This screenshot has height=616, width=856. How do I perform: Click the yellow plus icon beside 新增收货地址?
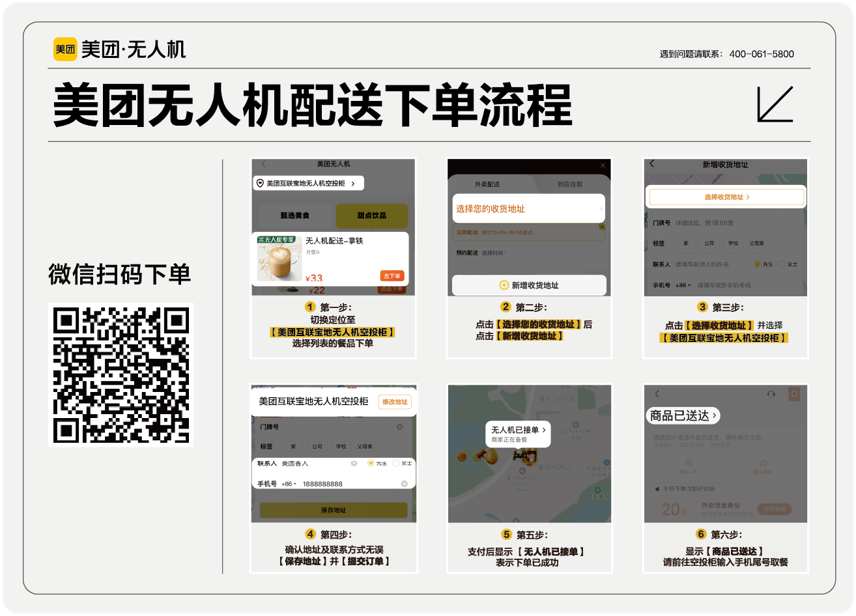pyautogui.click(x=504, y=285)
